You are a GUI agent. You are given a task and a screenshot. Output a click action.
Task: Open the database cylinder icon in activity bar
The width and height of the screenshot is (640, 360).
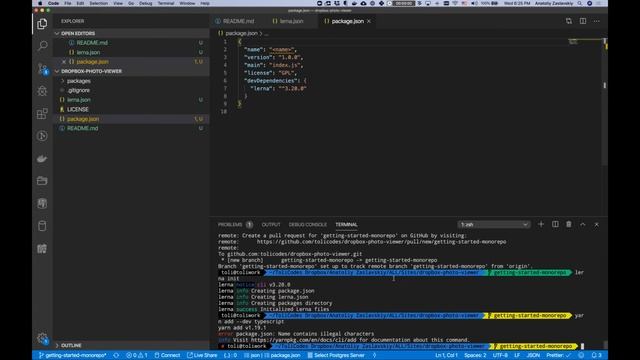tap(42, 226)
